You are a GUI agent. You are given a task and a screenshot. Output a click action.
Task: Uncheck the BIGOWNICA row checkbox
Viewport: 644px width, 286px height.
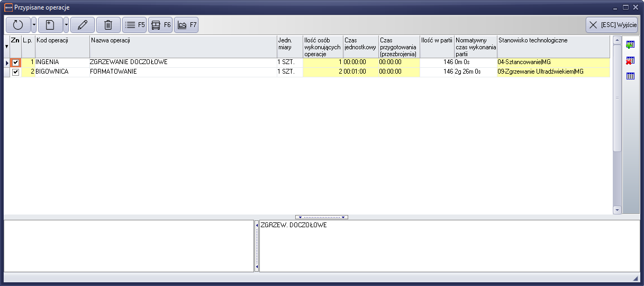click(15, 72)
